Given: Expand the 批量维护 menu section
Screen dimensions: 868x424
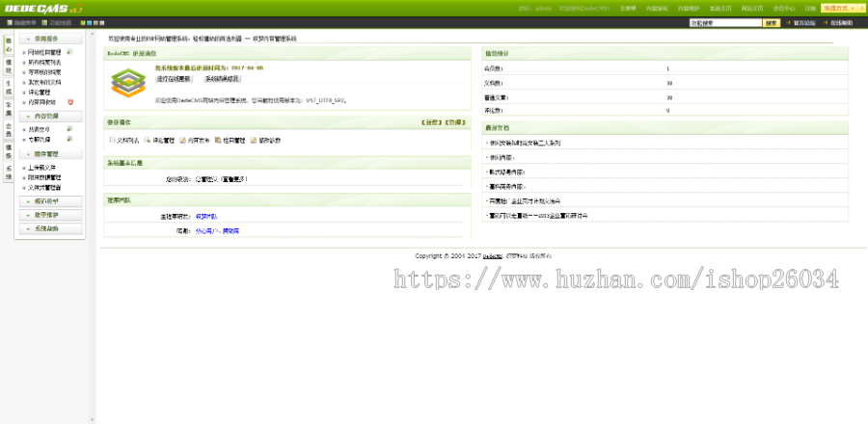Looking at the screenshot, I should coord(51,215).
